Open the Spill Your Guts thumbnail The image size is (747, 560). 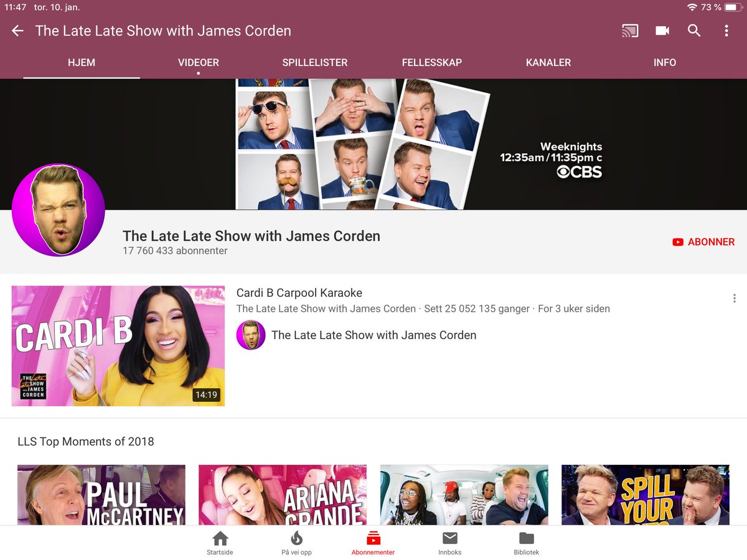pos(646,495)
